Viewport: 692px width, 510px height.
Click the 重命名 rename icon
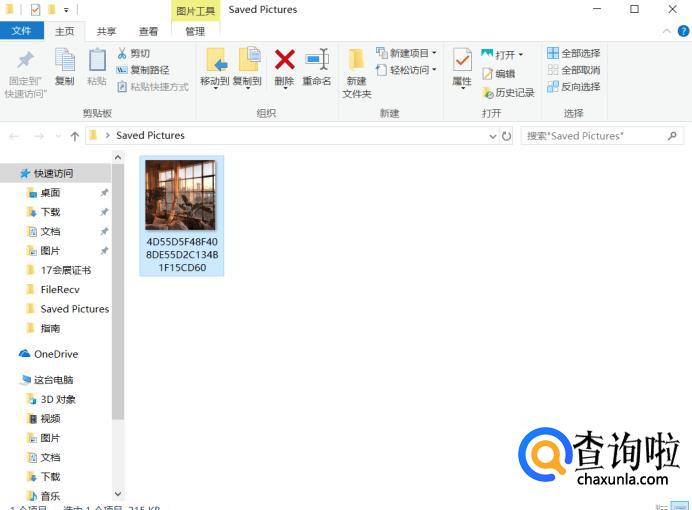click(x=317, y=60)
